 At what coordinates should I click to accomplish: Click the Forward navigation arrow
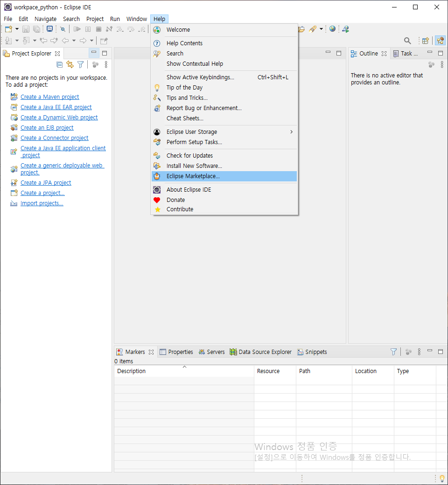tap(83, 41)
